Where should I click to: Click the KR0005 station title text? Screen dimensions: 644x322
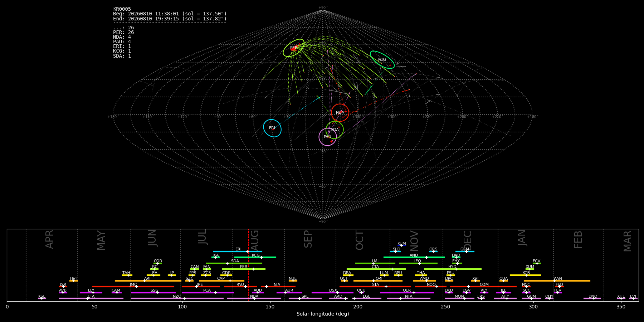[122, 9]
